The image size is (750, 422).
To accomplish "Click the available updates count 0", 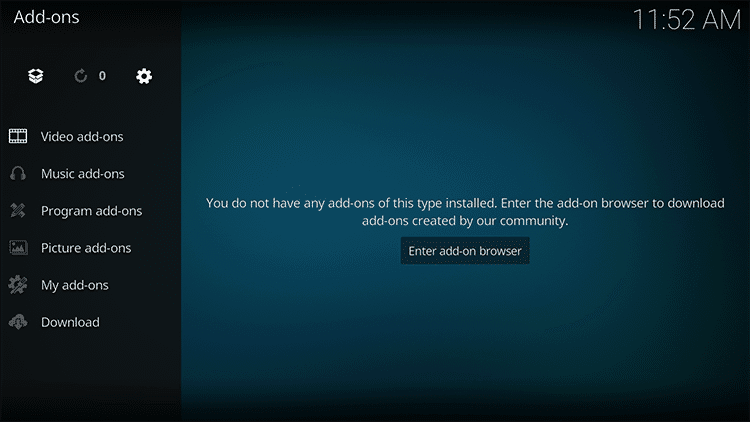I will [x=102, y=76].
